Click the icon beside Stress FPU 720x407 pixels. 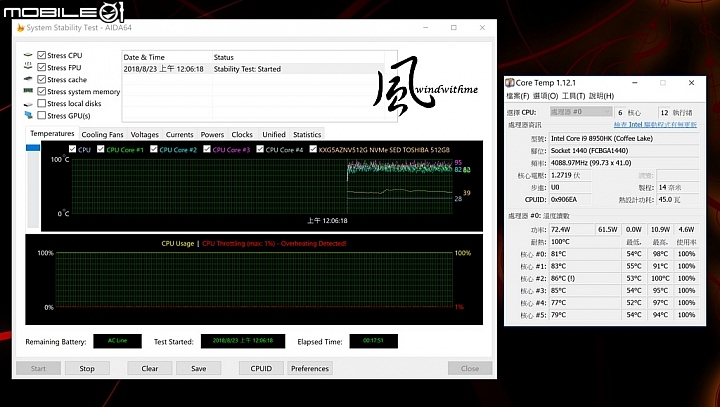tap(28, 67)
